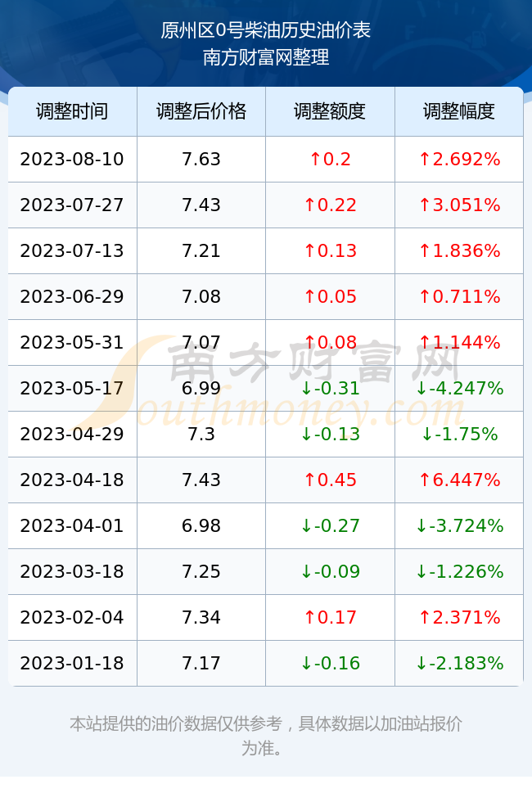The image size is (532, 802).
Task: Click the down arrow -0.27 adjustment
Action: [330, 525]
